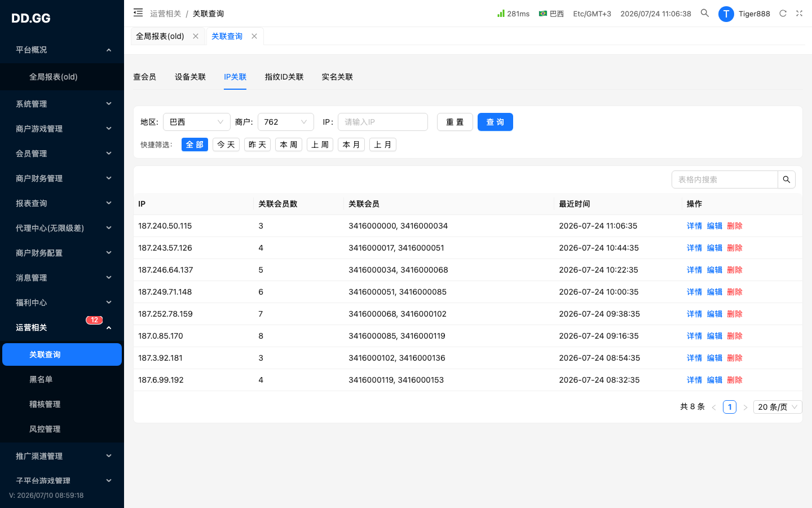Open 全局报表(old) in the sidebar

tap(62, 77)
